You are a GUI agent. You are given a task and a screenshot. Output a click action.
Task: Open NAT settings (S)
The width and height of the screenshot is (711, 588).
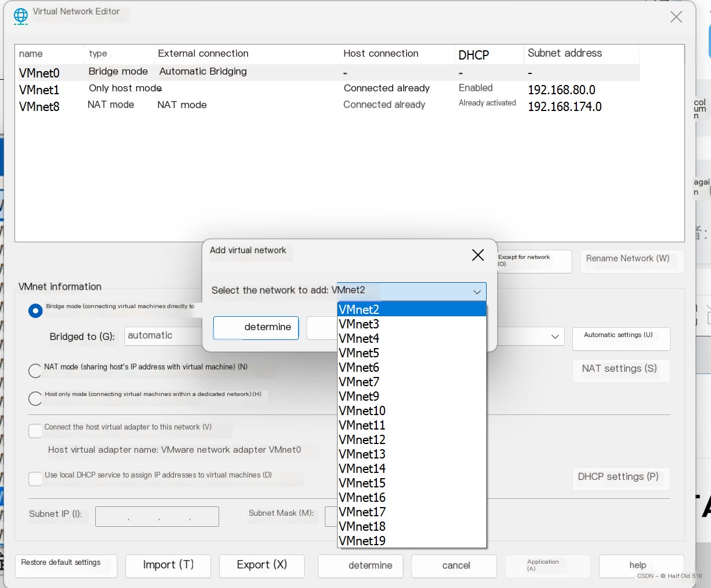pos(621,371)
